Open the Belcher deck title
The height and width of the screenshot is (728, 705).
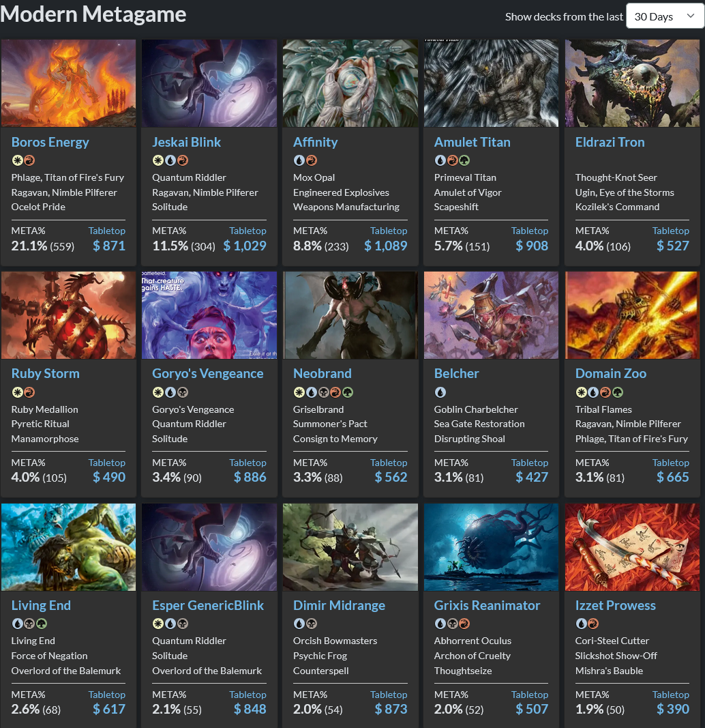click(x=456, y=373)
